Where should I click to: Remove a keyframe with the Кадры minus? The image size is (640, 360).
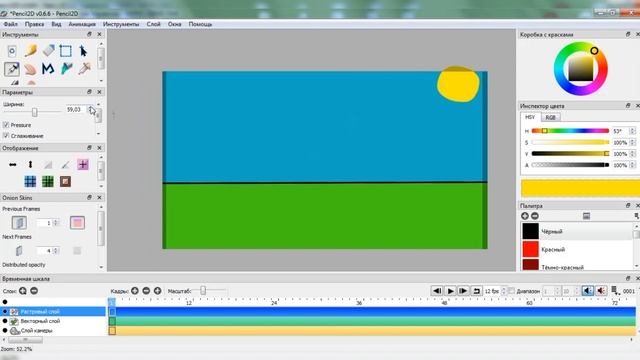pyautogui.click(x=146, y=291)
